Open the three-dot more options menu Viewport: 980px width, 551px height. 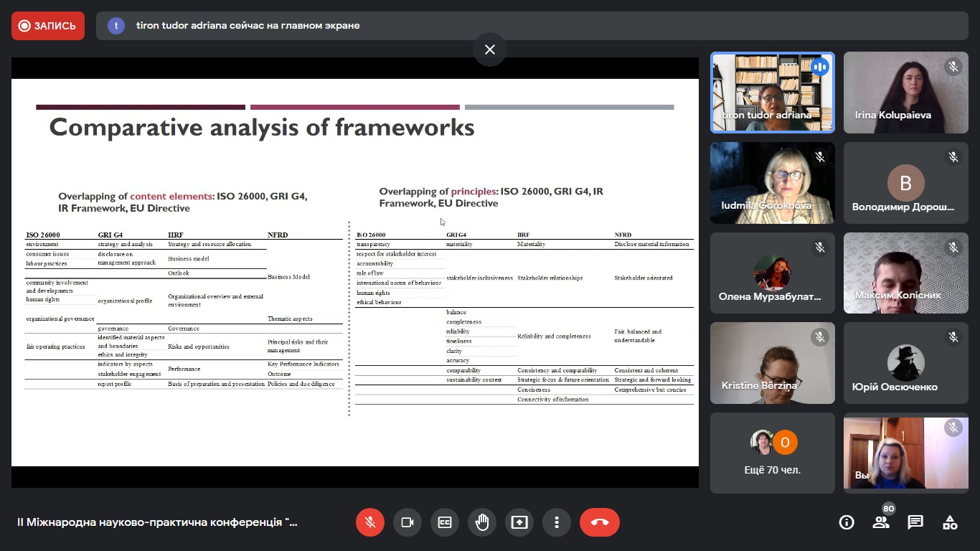(557, 522)
